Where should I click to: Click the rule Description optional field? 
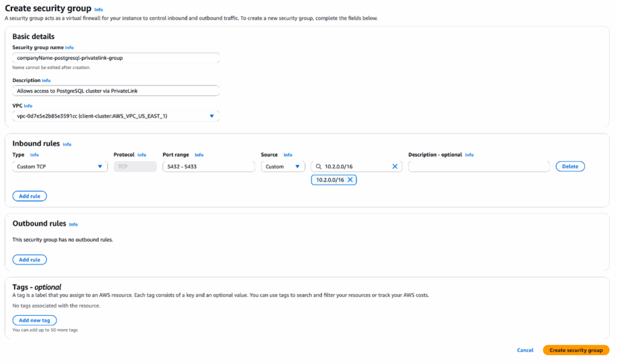478,166
